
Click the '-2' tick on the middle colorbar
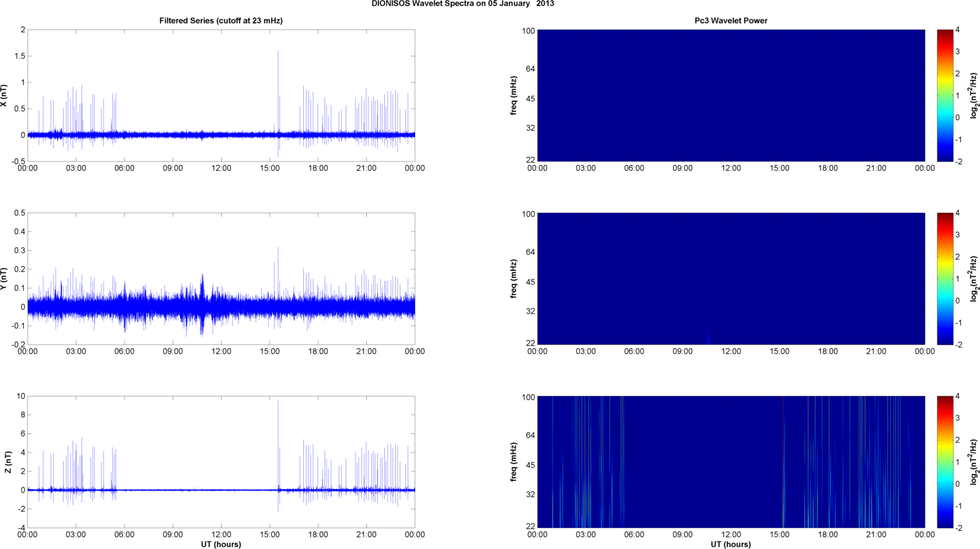tap(958, 345)
